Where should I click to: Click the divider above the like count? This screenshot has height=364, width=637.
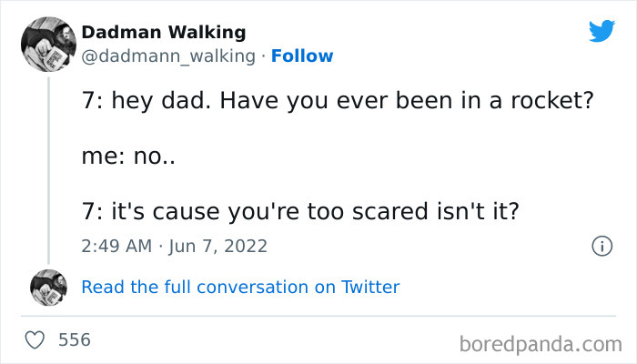point(318,315)
